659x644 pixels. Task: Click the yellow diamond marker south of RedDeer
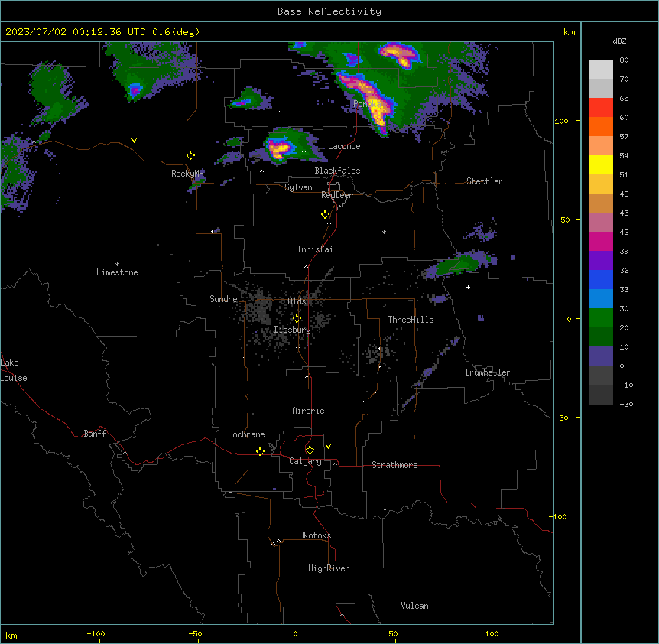pos(325,215)
